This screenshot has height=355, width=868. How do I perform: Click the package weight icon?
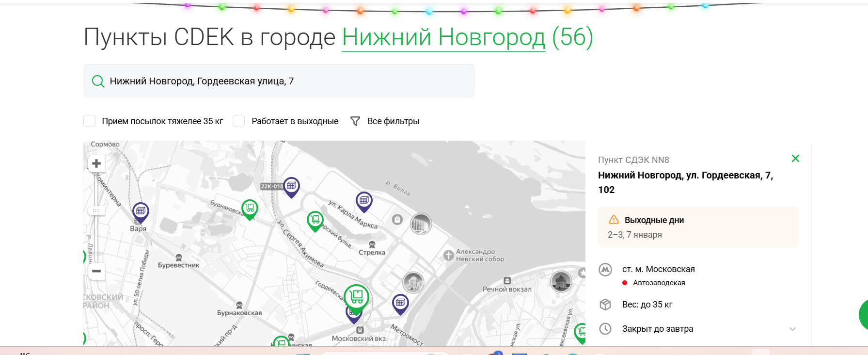[605, 305]
